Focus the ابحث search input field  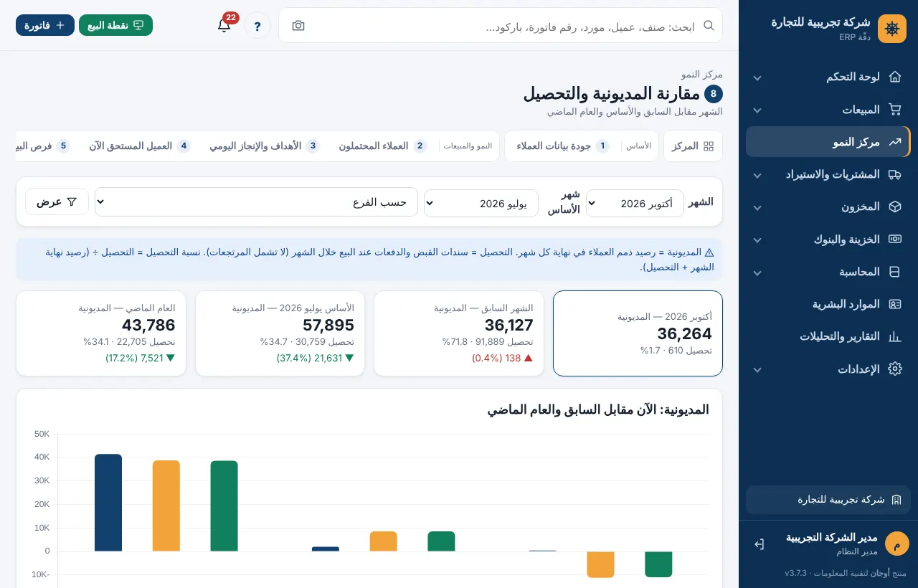pos(501,26)
